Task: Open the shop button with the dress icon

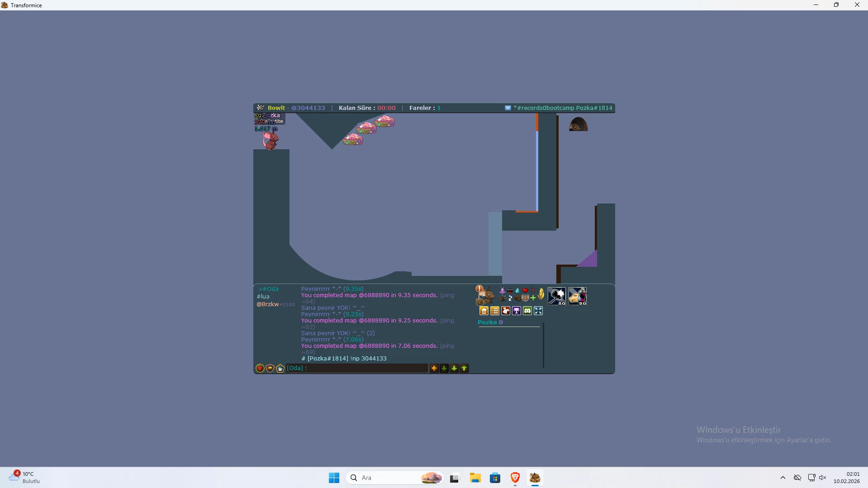Action: coord(506,311)
